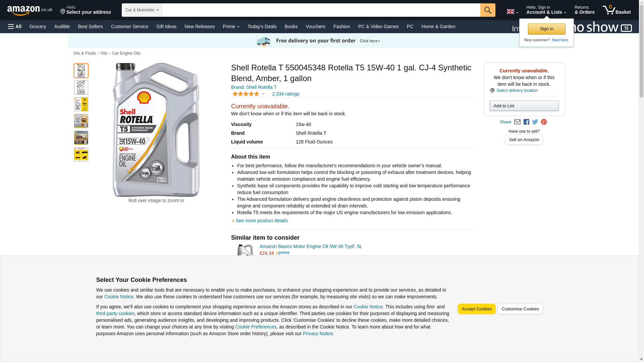Open the All hamburger menu
The height and width of the screenshot is (362, 644).
(15, 26)
